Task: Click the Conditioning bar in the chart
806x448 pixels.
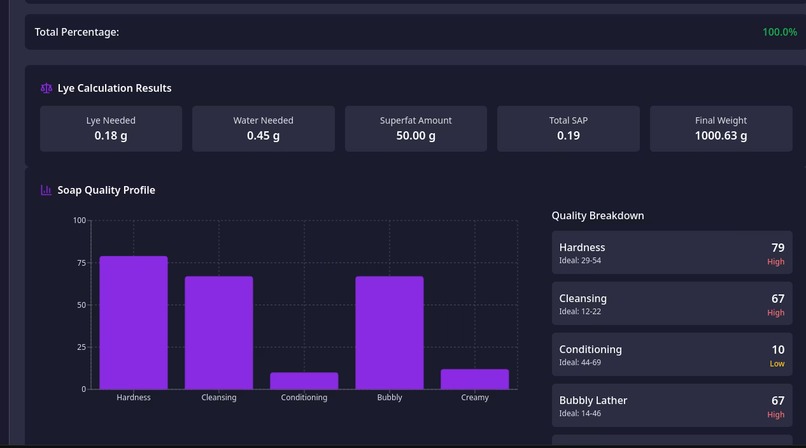Action: coord(304,381)
